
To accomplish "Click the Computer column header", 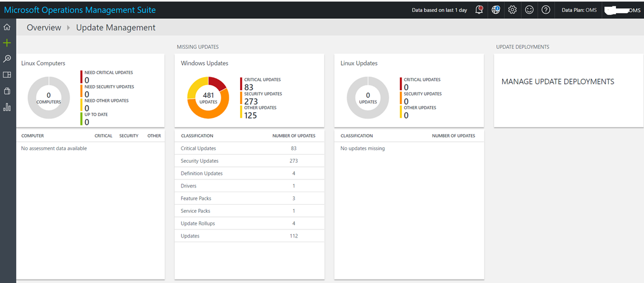I will (32, 136).
